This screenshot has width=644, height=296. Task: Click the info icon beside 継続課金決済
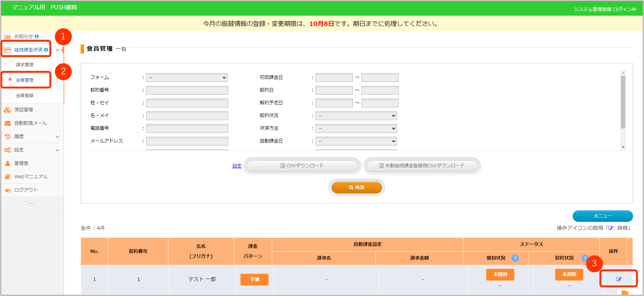pos(46,50)
